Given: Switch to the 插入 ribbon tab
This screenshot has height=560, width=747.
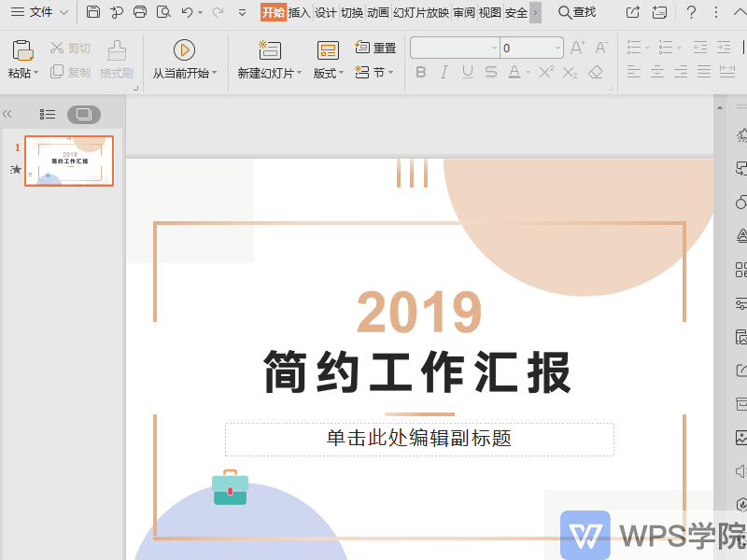Looking at the screenshot, I should point(301,13).
